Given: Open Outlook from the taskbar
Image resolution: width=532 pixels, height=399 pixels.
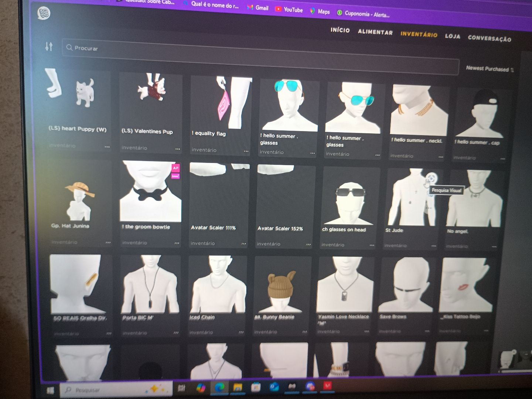Looking at the screenshot, I should click(274, 386).
